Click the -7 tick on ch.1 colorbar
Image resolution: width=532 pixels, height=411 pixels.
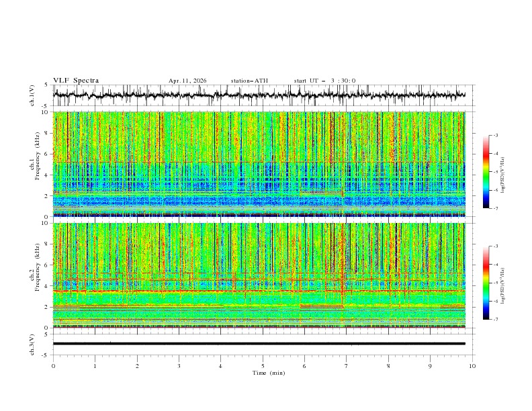point(496,208)
